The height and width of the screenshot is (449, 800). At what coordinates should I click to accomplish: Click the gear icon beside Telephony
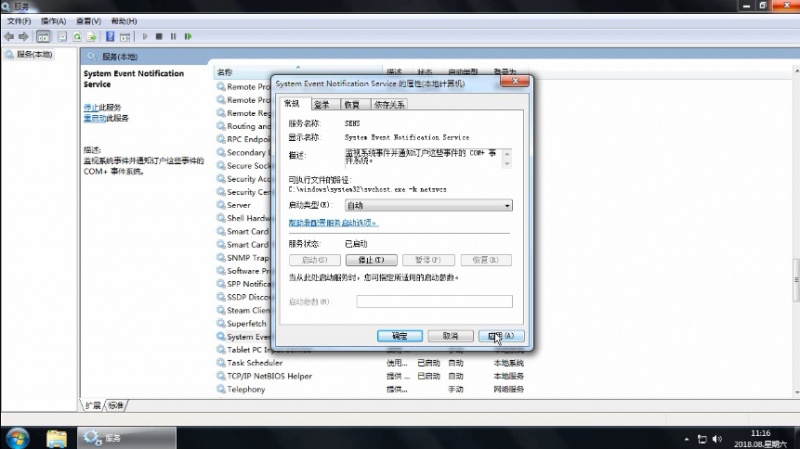221,389
